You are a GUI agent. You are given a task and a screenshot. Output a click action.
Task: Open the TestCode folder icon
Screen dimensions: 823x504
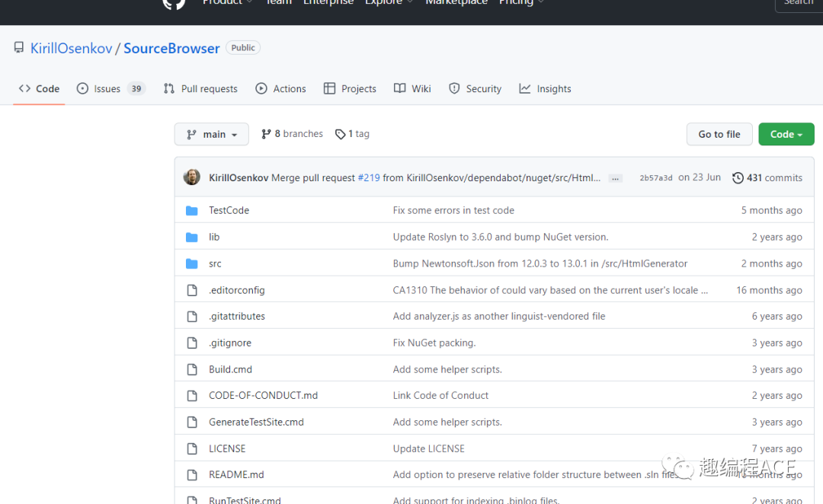tap(192, 210)
